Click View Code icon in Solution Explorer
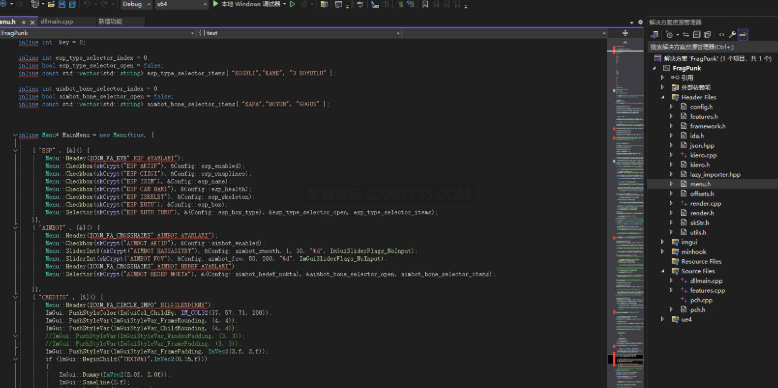This screenshot has height=388, width=778. (x=721, y=35)
